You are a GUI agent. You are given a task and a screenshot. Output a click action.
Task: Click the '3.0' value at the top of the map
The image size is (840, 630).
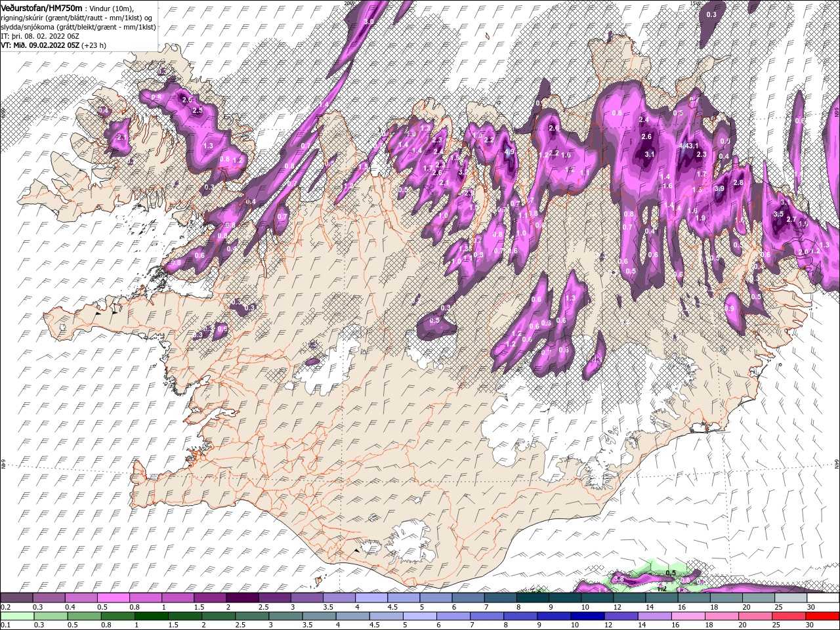[369, 22]
